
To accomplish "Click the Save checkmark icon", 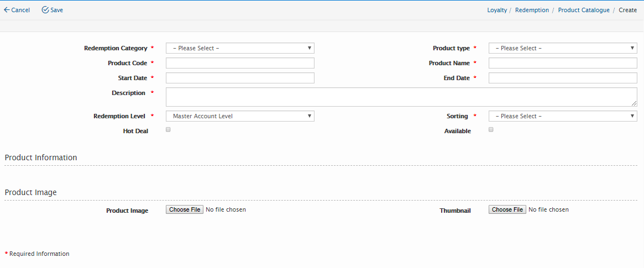I will (x=45, y=10).
